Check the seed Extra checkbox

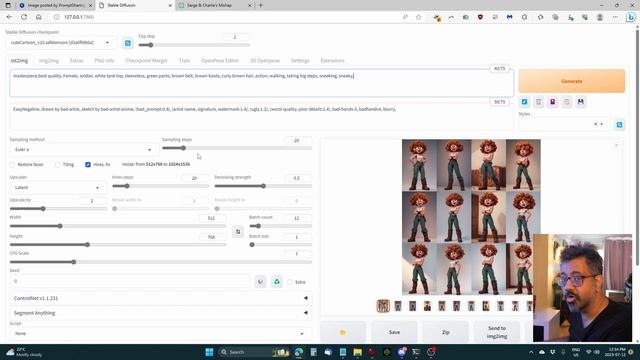pos(290,282)
